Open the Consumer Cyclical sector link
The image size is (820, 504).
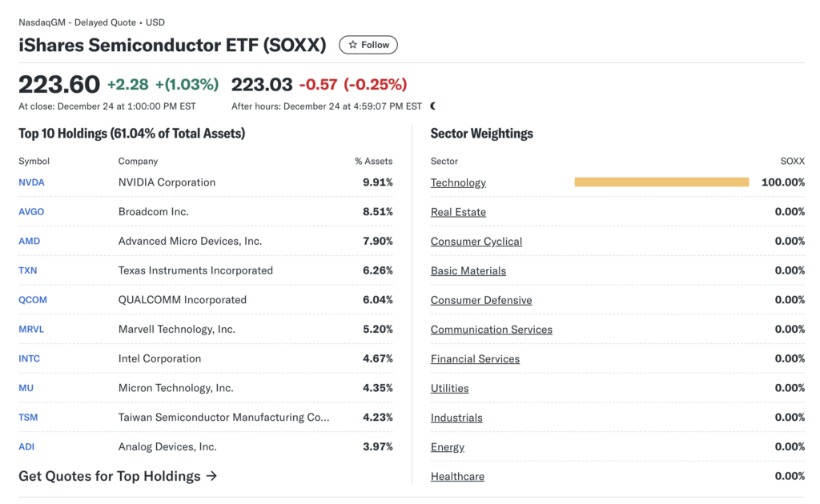[x=476, y=242]
